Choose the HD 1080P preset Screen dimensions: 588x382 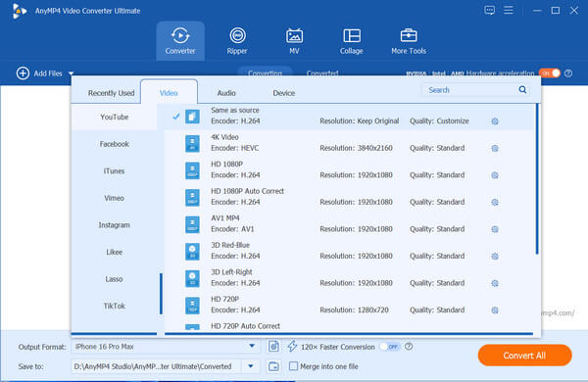point(349,170)
